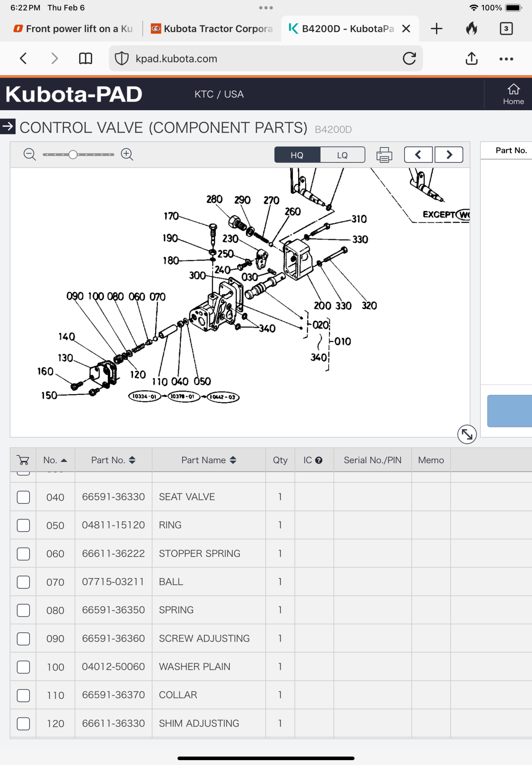Screen dimensions: 532x765
Task: Click the Memo column header
Action: coord(431,460)
